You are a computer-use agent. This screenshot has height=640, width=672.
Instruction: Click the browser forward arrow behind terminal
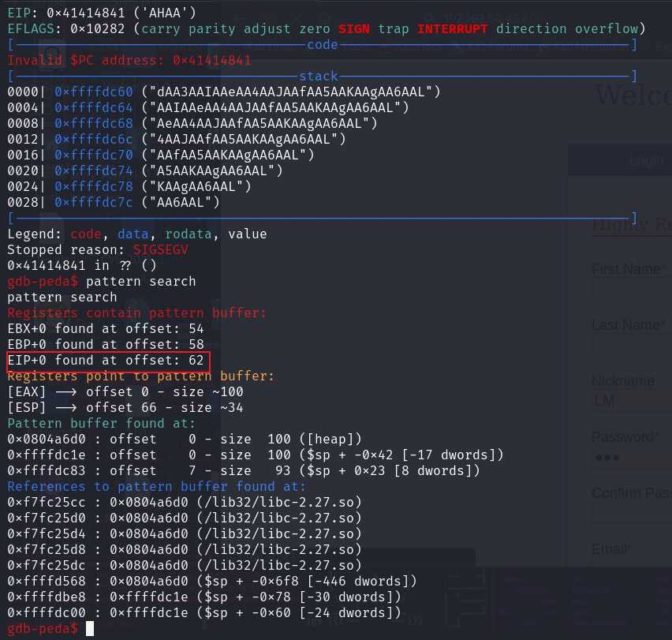pos(268,18)
